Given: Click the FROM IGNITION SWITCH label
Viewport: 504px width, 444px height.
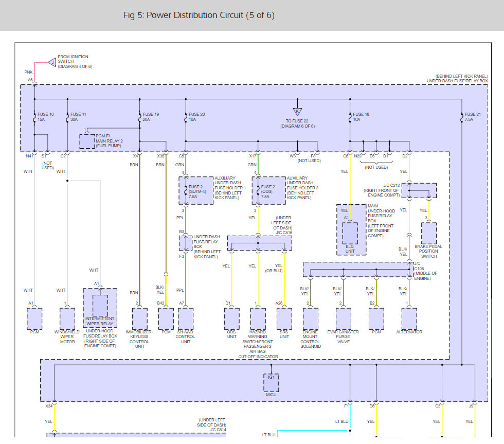Looking at the screenshot, I should 75,61.
